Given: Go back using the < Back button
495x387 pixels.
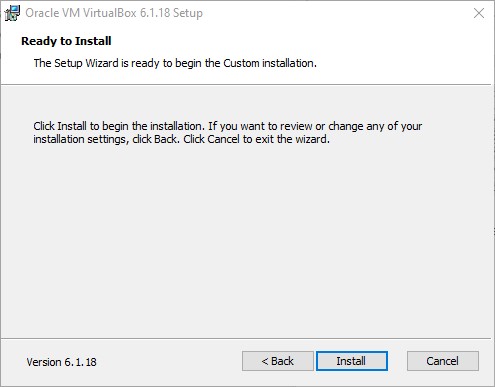Looking at the screenshot, I should (277, 361).
